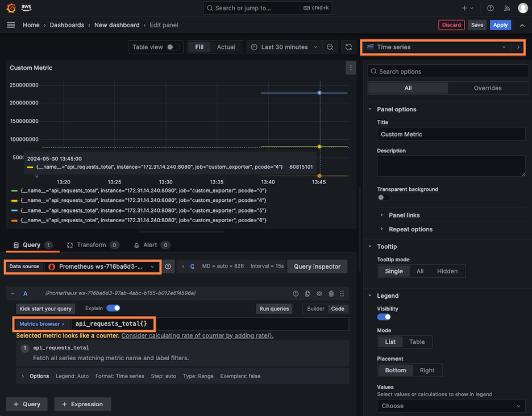Select the Overrides tab

coord(488,88)
